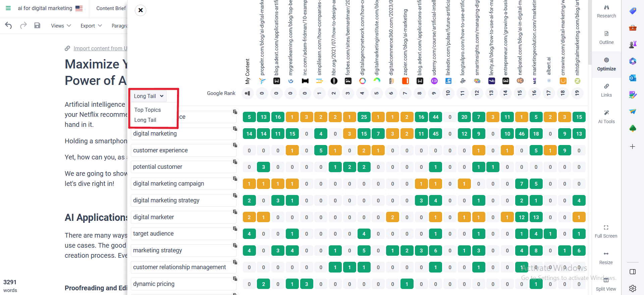Image resolution: width=644 pixels, height=295 pixels.
Task: Open the Links sidebar panel
Action: [x=606, y=91]
